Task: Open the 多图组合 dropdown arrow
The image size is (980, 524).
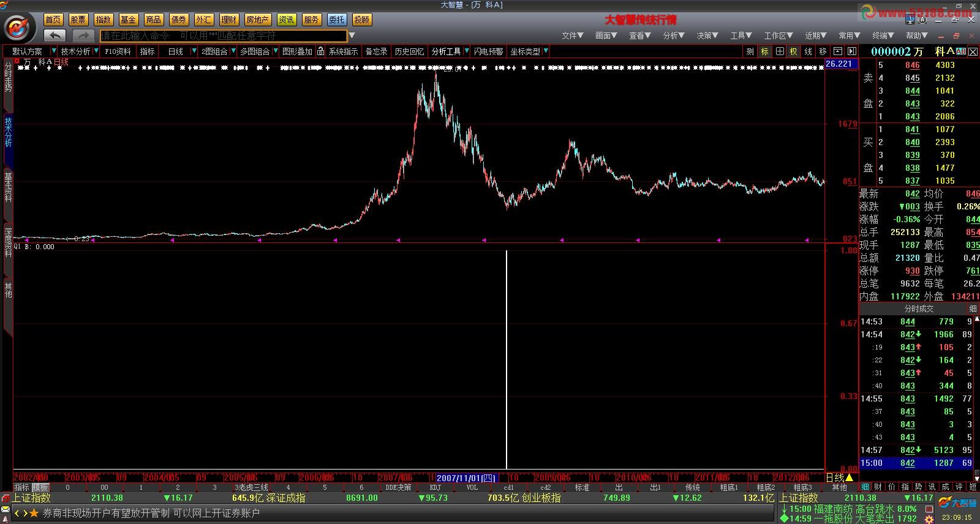Action: 276,51
